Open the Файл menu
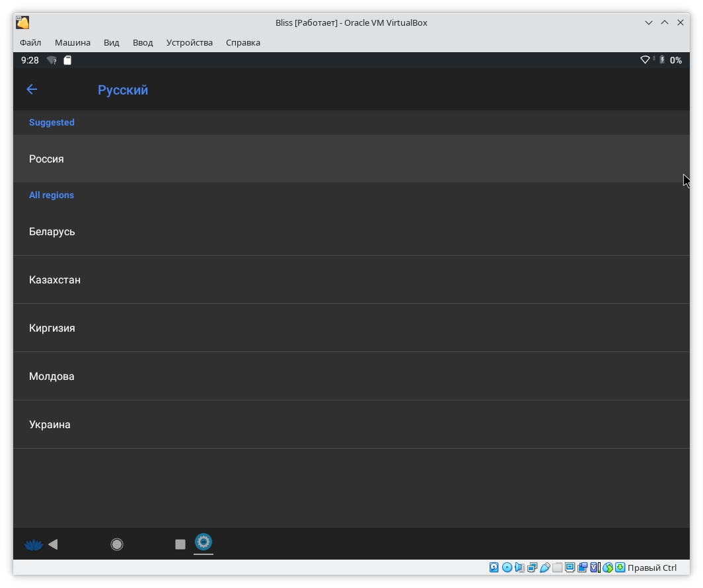 (x=30, y=42)
